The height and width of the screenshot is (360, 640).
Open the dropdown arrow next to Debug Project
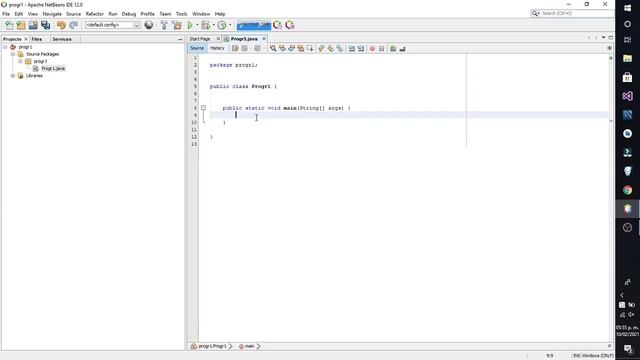click(x=213, y=25)
